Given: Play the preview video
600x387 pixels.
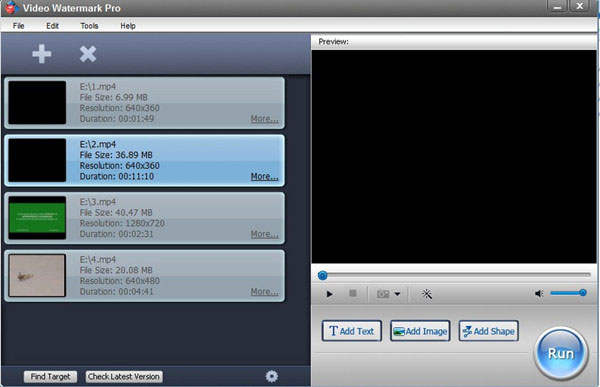Looking at the screenshot, I should pos(329,294).
